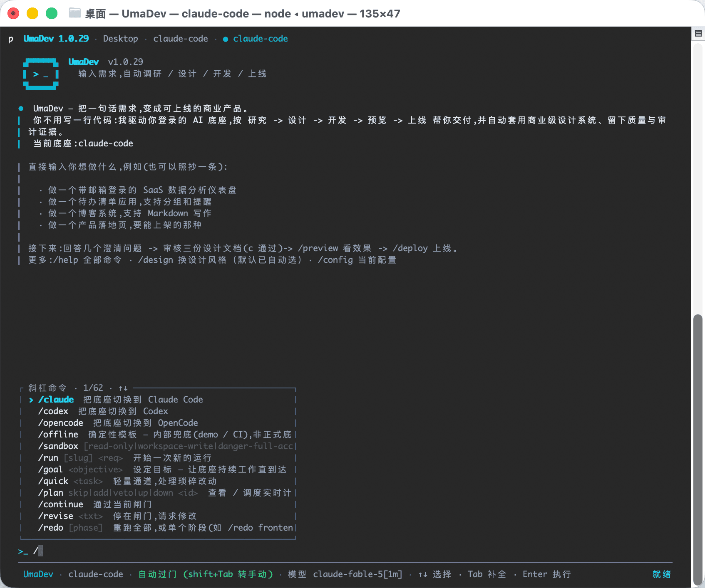Click UmaDev in the bottom status bar
The width and height of the screenshot is (705, 588).
(x=38, y=574)
